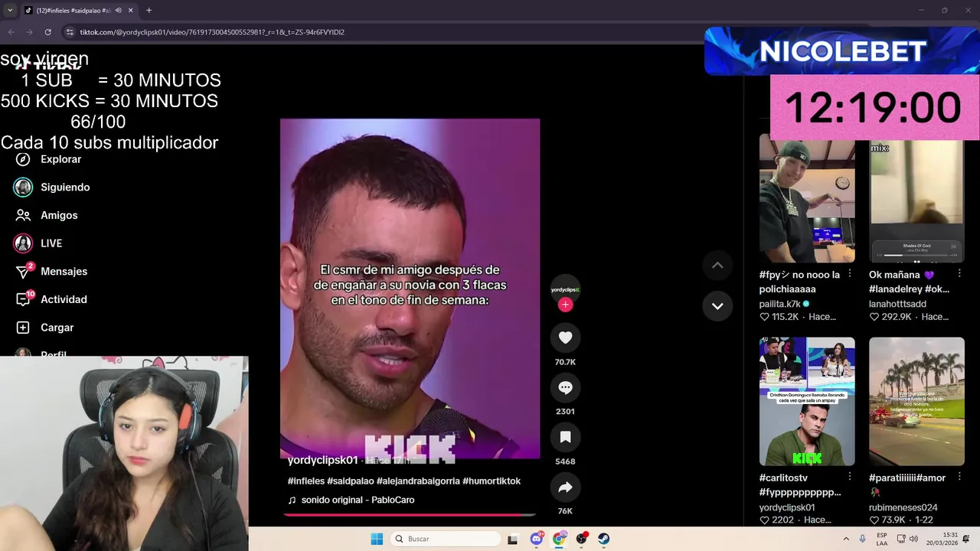Open yordyclipsk01 profile under #carlitostv video
The width and height of the screenshot is (980, 551).
point(787,507)
